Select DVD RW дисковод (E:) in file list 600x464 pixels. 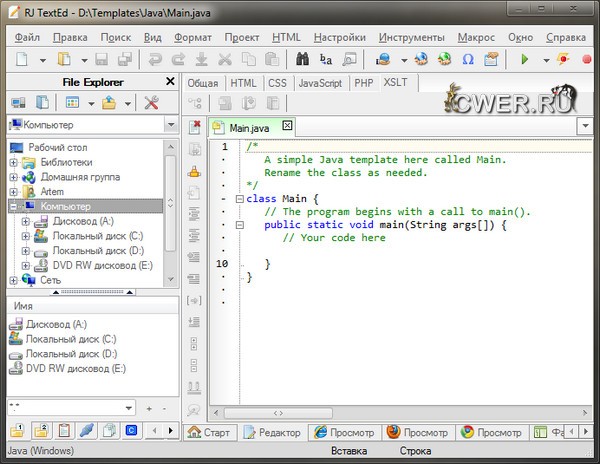click(75, 368)
